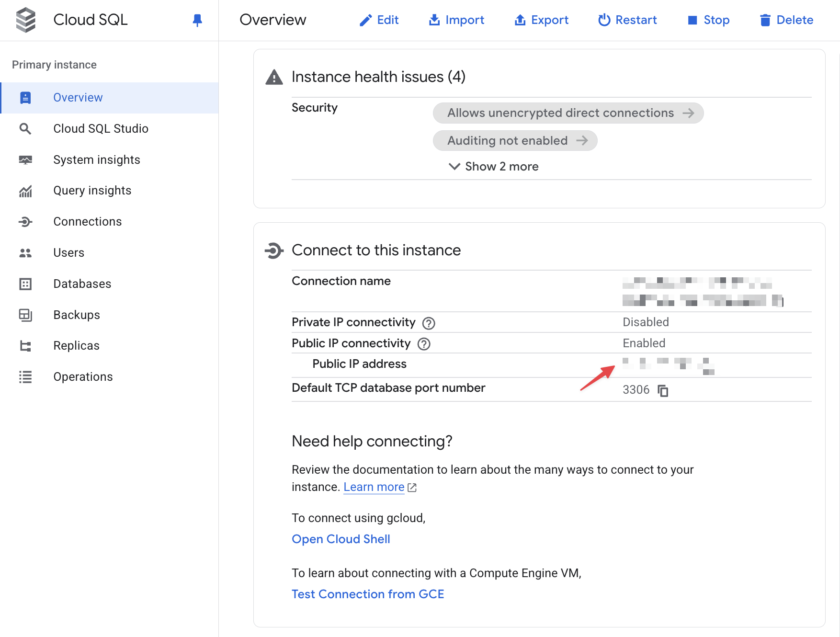Screen dimensions: 840x637
Task: Open Allows unencrypted direct connections details
Action: coord(568,113)
